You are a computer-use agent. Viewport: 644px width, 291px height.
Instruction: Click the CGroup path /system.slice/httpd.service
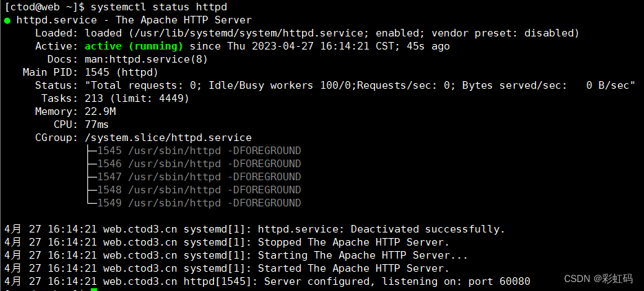tap(168, 138)
